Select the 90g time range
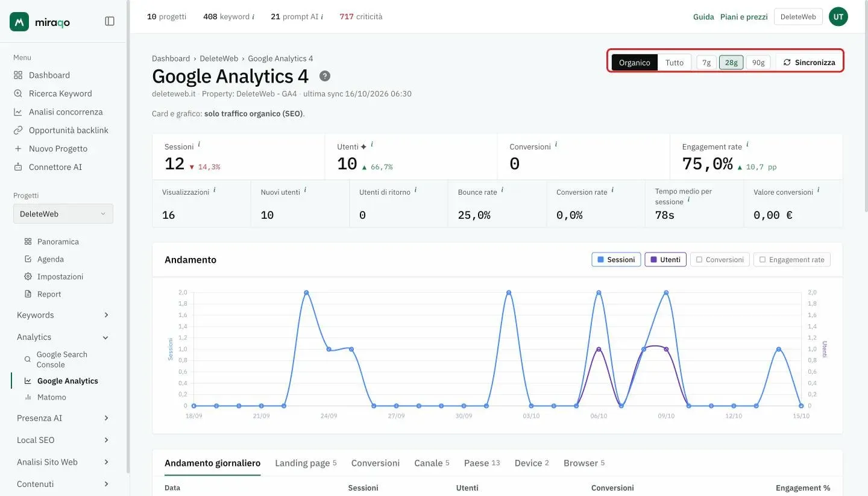 click(x=758, y=63)
